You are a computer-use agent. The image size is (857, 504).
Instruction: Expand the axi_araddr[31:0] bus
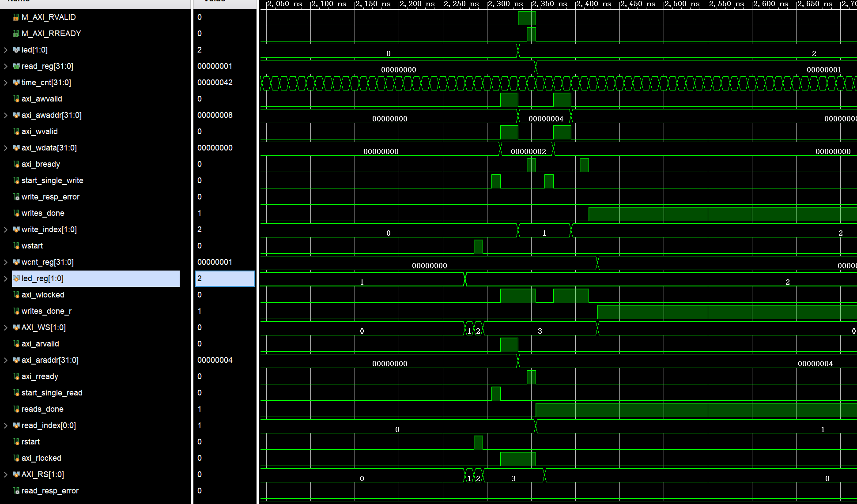(x=5, y=360)
